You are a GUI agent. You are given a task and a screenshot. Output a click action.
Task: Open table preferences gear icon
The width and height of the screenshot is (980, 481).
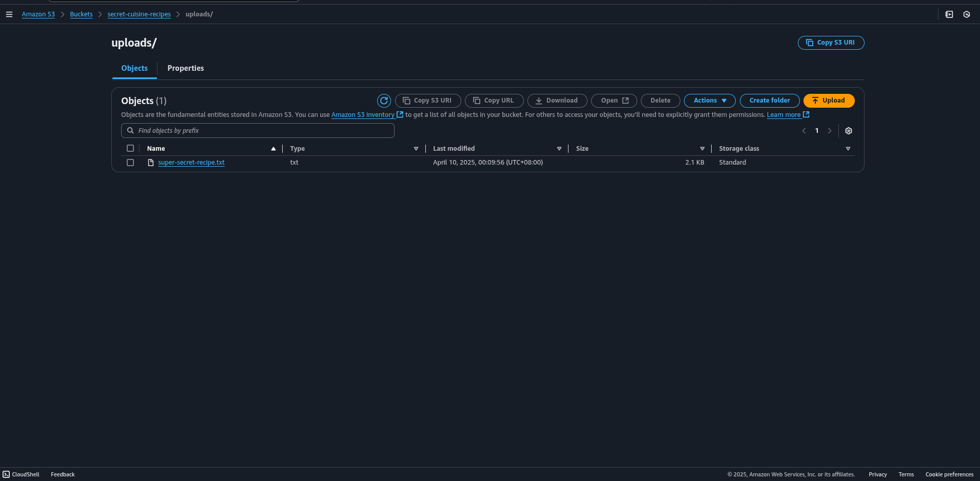tap(849, 131)
